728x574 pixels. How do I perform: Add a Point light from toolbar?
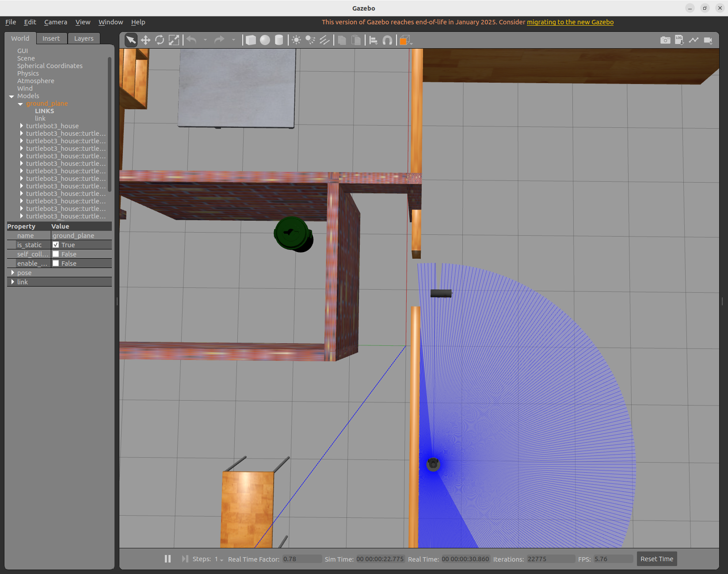pos(297,40)
